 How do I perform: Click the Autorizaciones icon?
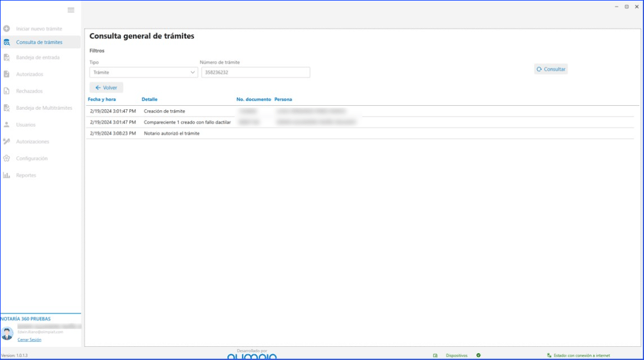(7, 142)
